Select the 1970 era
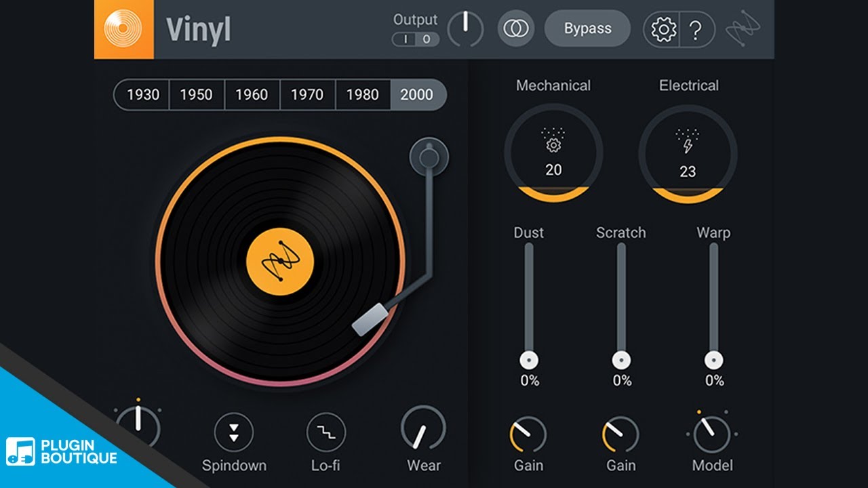868x488 pixels. [x=308, y=95]
